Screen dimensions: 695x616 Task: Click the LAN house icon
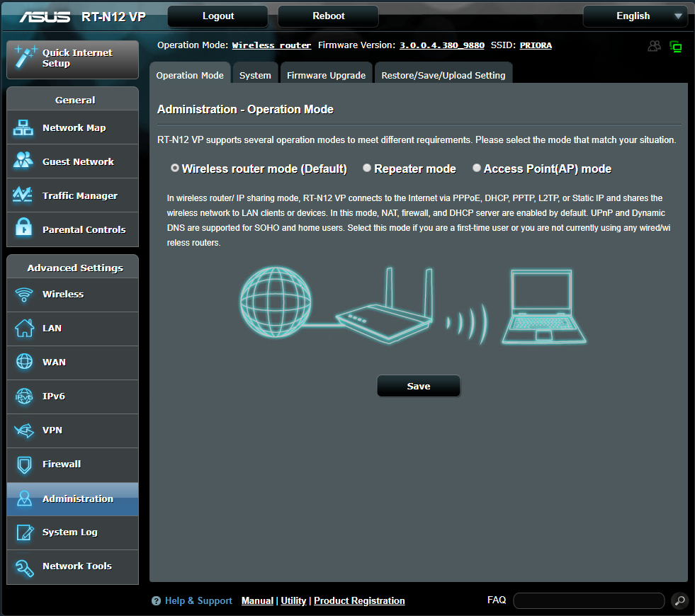coord(24,328)
